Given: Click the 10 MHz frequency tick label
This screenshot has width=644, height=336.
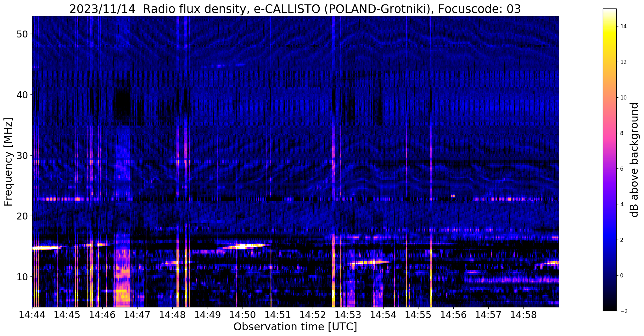Looking at the screenshot, I should pos(22,277).
